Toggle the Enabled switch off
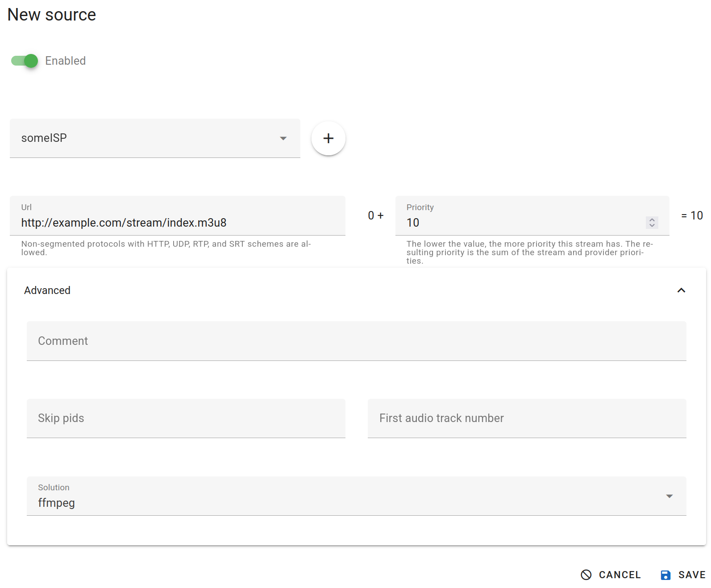711x588 pixels. 25,61
